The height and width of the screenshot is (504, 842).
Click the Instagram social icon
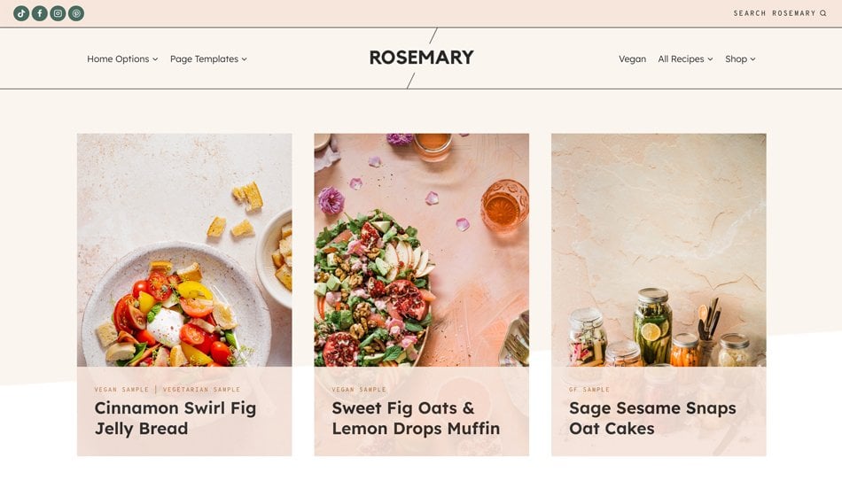tap(58, 13)
